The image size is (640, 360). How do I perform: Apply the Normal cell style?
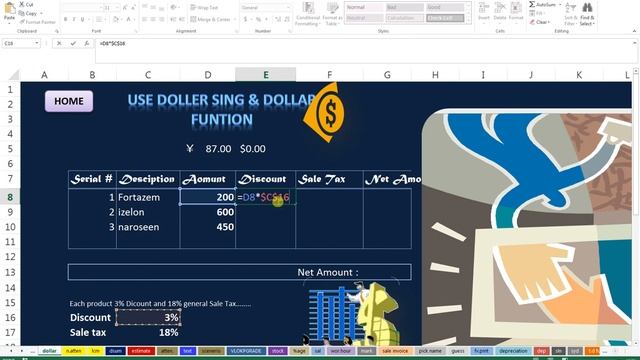(x=365, y=7)
